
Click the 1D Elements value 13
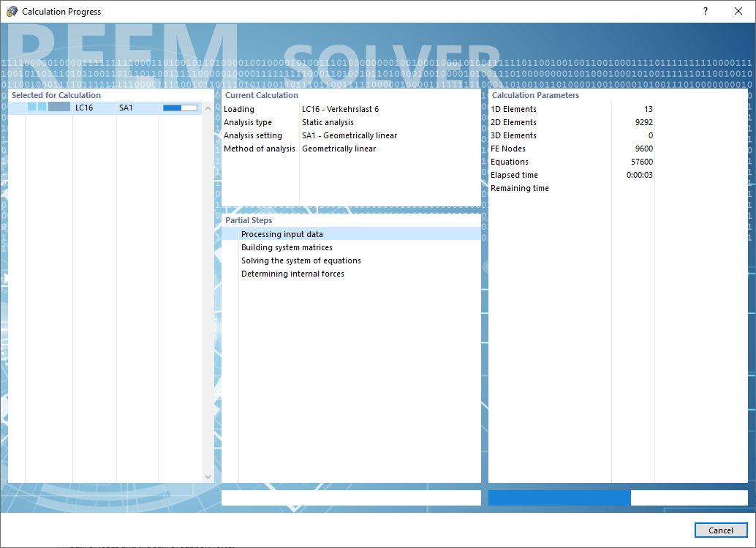point(648,109)
